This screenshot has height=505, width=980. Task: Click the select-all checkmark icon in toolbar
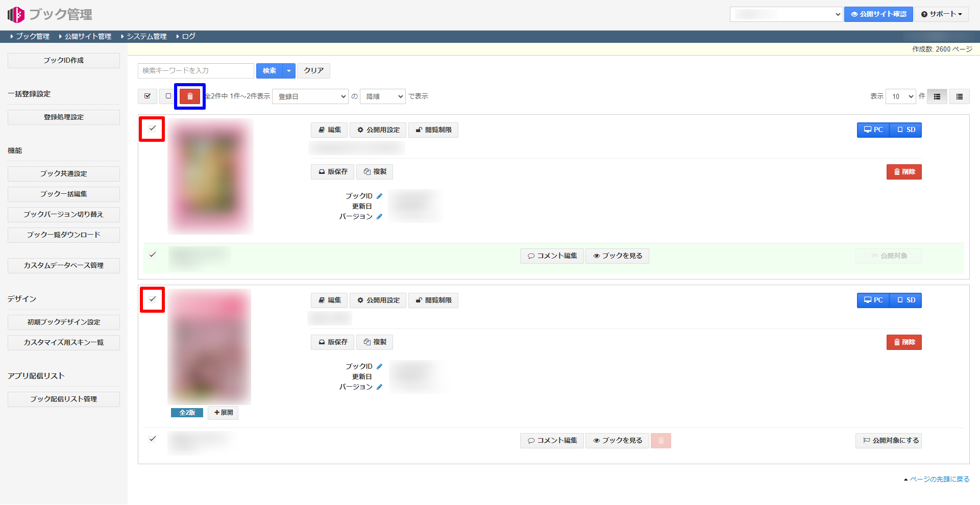148,96
